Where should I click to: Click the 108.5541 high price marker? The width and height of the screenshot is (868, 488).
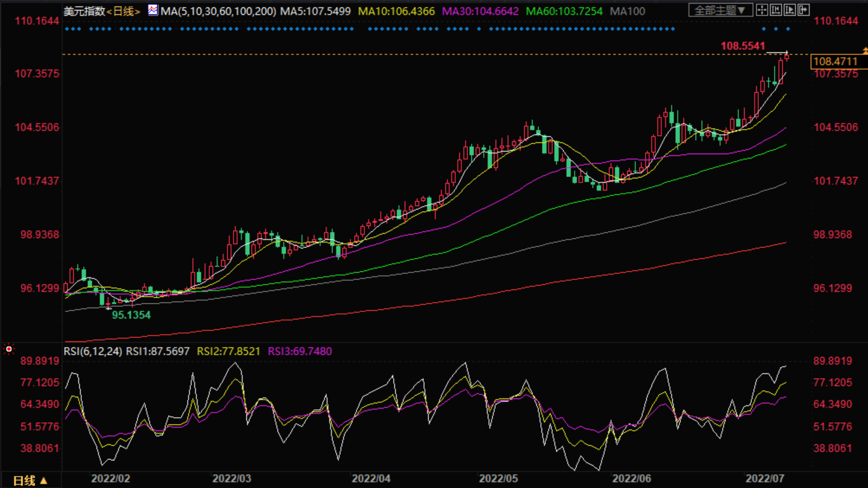coord(743,46)
